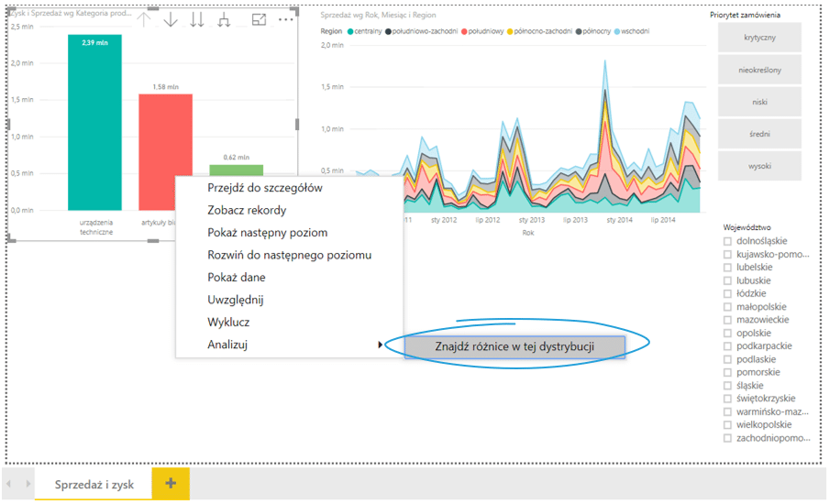Enable drill down mode arrow icon
Viewport: 829px width, 504px height.
pyautogui.click(x=171, y=19)
